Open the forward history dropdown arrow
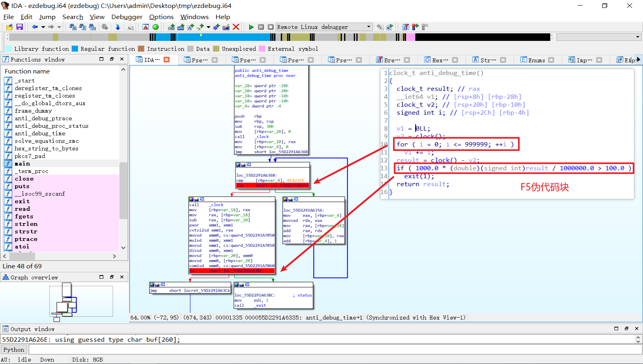The width and height of the screenshot is (643, 364). pos(59,27)
